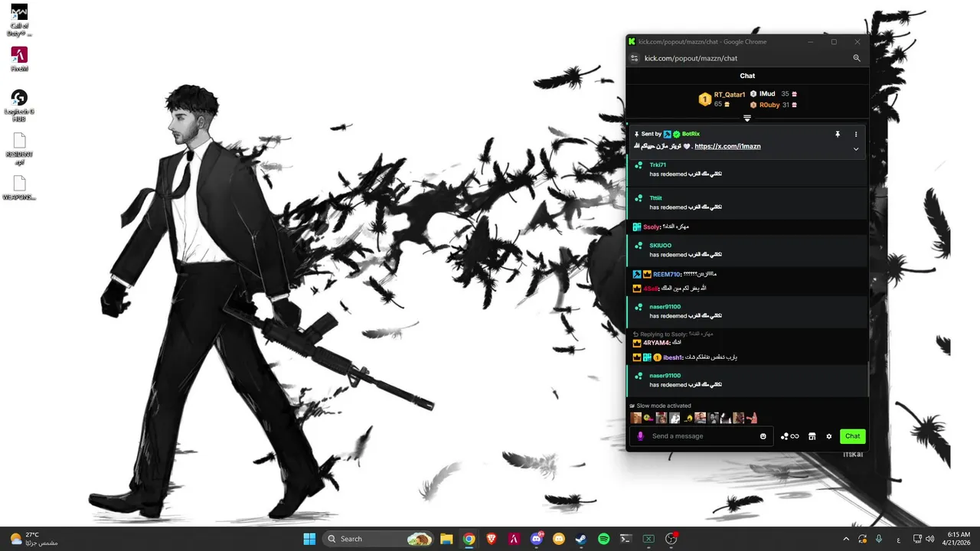Click the R0uby gifter name

[769, 105]
